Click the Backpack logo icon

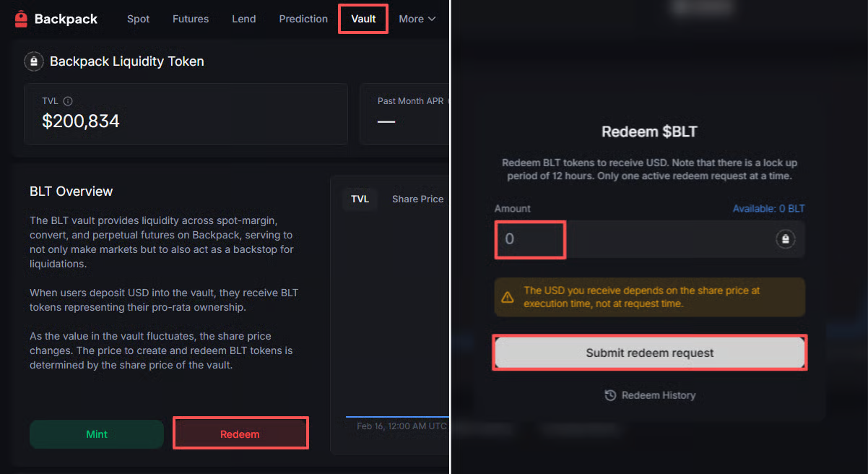tap(21, 19)
